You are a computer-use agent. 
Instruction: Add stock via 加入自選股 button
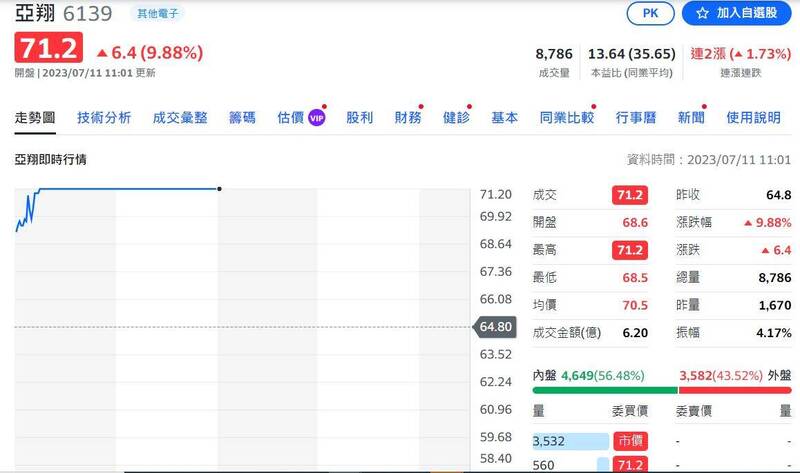pyautogui.click(x=736, y=13)
